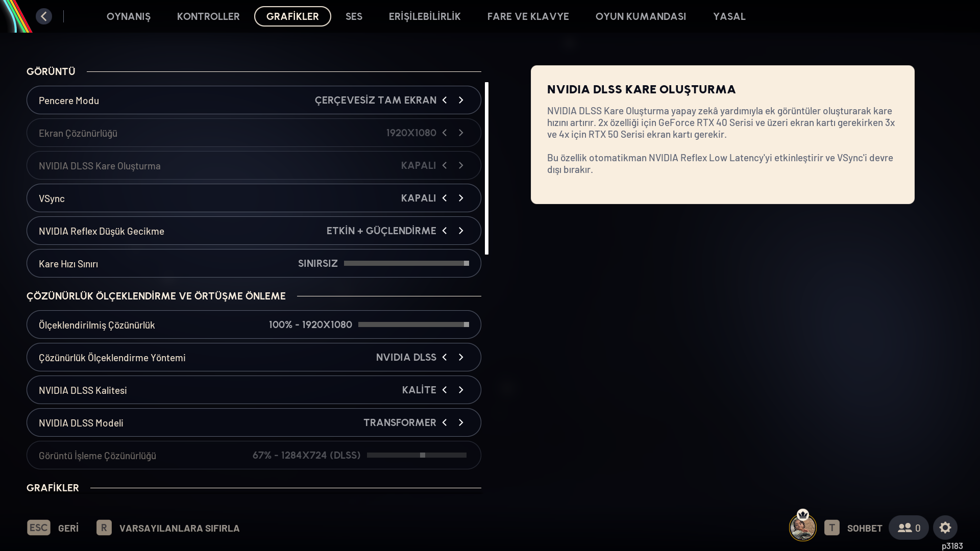Select previous NVIDIA DLSS Kalitesi option
980x551 pixels.
coord(445,390)
